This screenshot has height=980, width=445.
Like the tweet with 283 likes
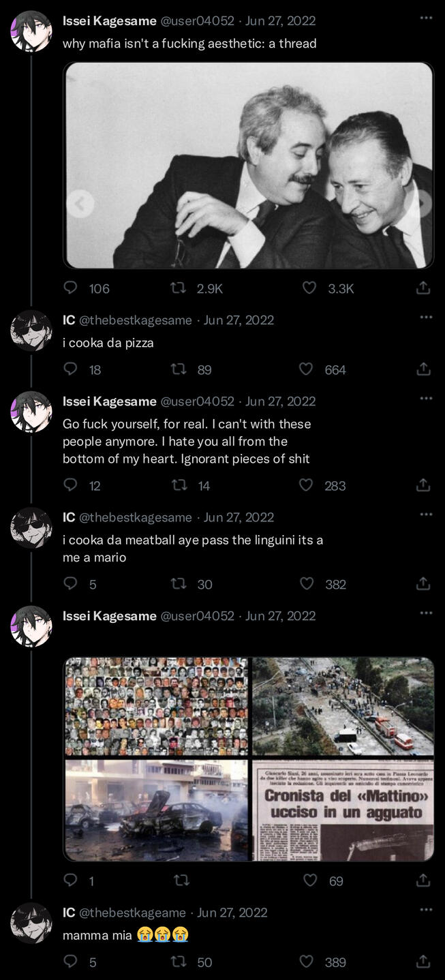click(x=307, y=485)
